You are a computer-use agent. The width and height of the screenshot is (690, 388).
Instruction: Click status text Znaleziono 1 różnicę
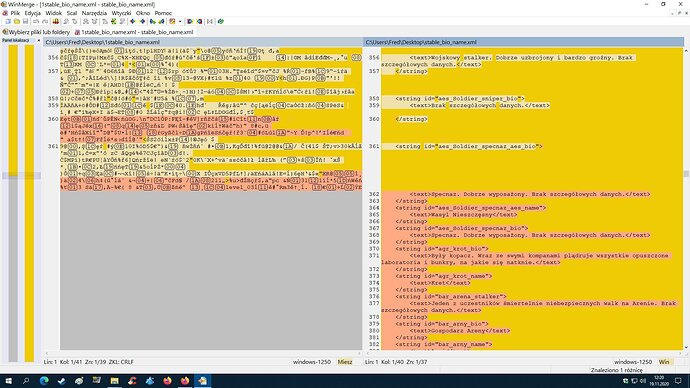click(x=616, y=370)
